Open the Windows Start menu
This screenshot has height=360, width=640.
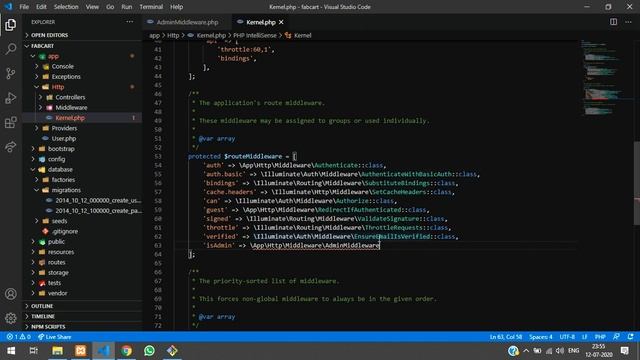tap(11, 351)
